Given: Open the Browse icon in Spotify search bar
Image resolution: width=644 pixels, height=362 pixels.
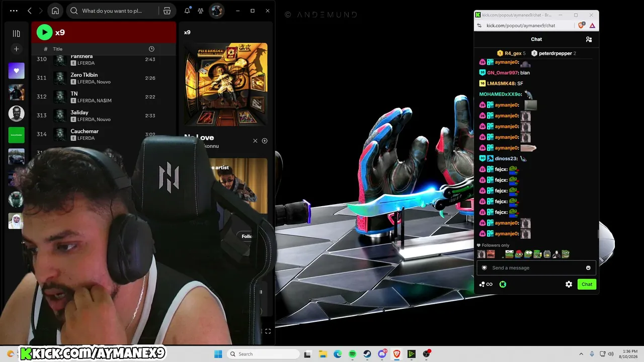Looking at the screenshot, I should 167,11.
